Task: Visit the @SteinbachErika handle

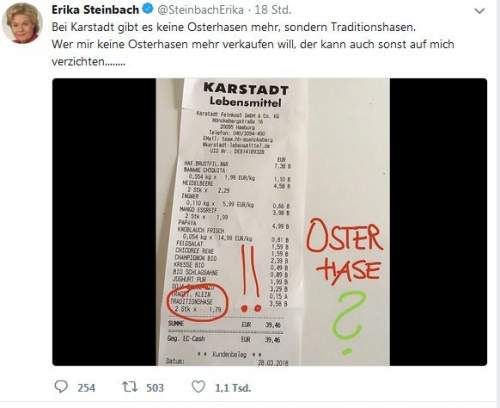Action: point(200,10)
